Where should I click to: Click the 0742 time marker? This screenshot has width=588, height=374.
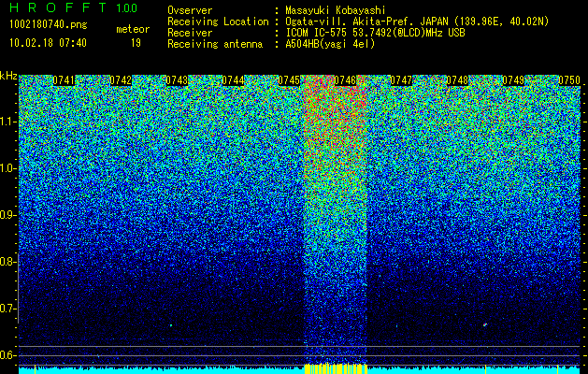pos(121,80)
